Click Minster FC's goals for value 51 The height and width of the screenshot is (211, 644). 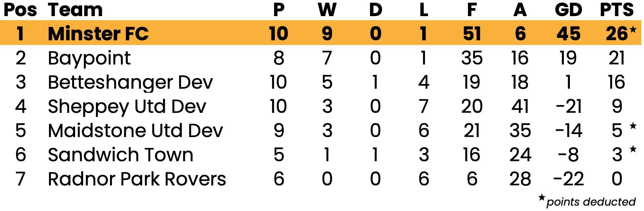(x=472, y=34)
